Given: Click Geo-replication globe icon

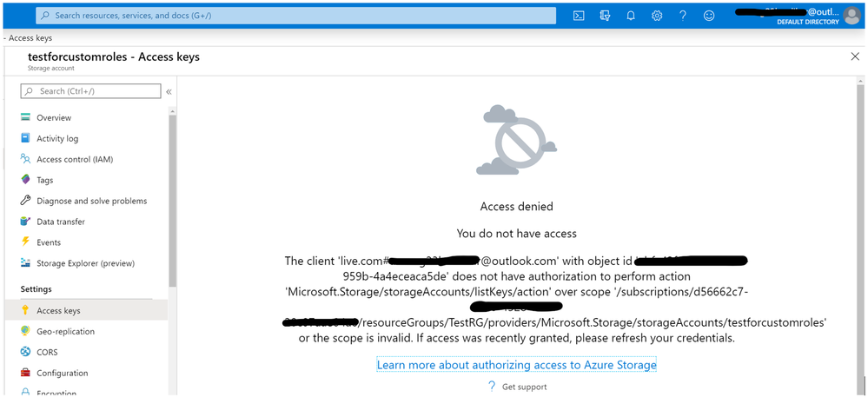Looking at the screenshot, I should [25, 331].
